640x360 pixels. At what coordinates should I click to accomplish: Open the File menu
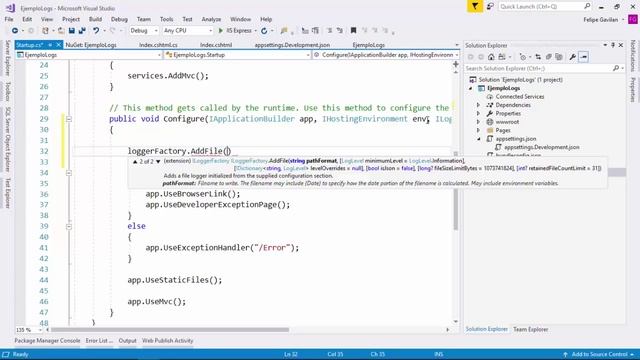coord(9,19)
